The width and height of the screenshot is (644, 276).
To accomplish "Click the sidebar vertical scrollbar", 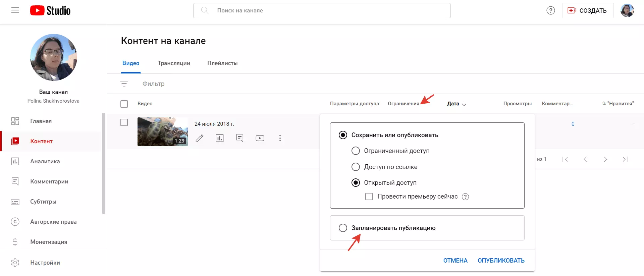I will tap(104, 163).
